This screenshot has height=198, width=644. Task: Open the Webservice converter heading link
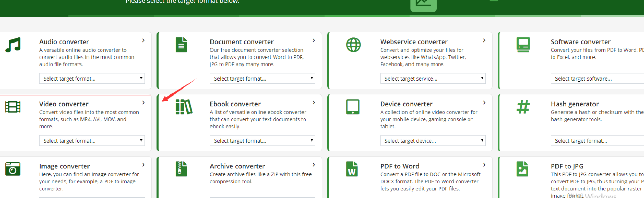coord(414,42)
